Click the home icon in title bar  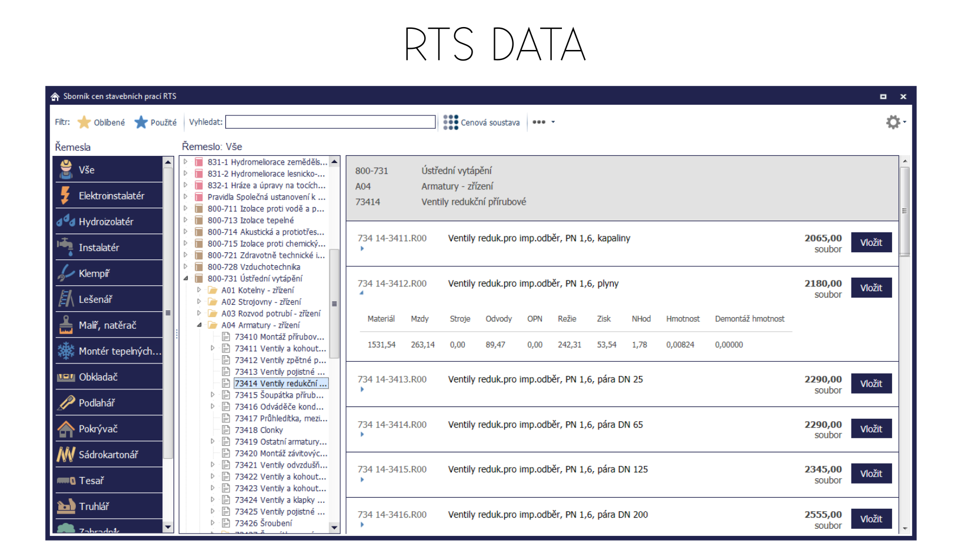point(55,96)
